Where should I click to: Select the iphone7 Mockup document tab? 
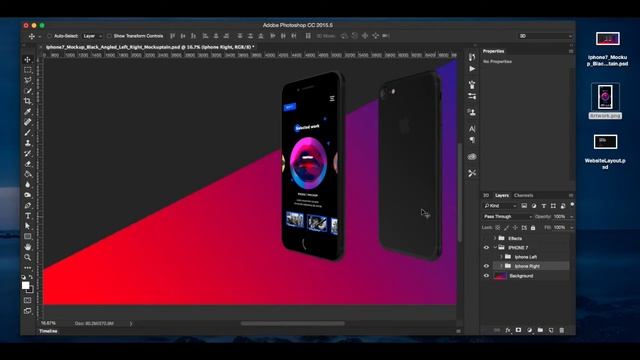(150, 47)
